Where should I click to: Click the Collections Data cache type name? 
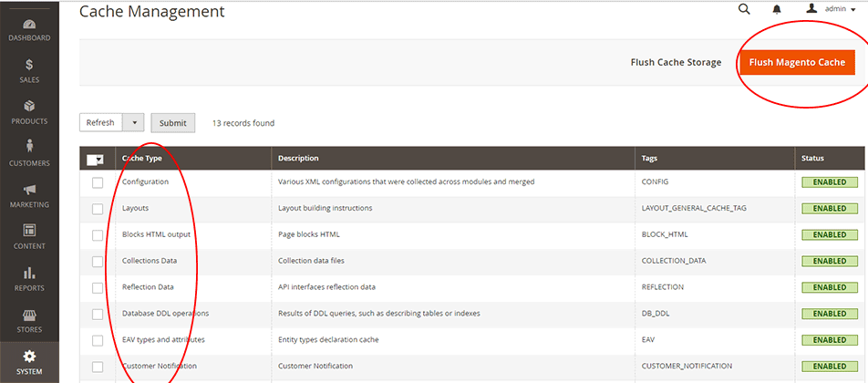(150, 261)
